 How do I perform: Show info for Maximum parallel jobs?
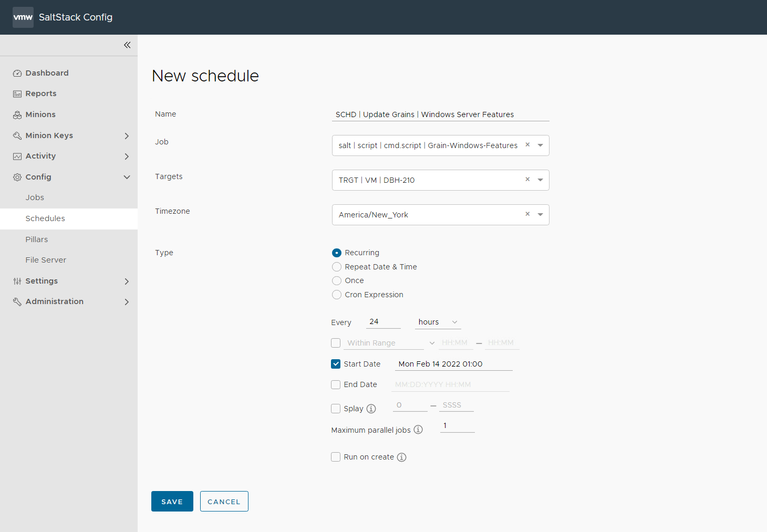click(418, 430)
